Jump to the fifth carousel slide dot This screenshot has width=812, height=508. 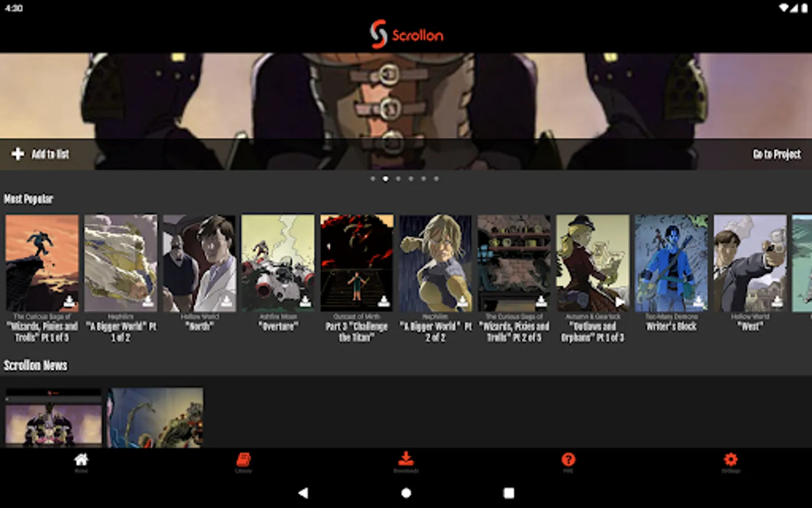(423, 179)
